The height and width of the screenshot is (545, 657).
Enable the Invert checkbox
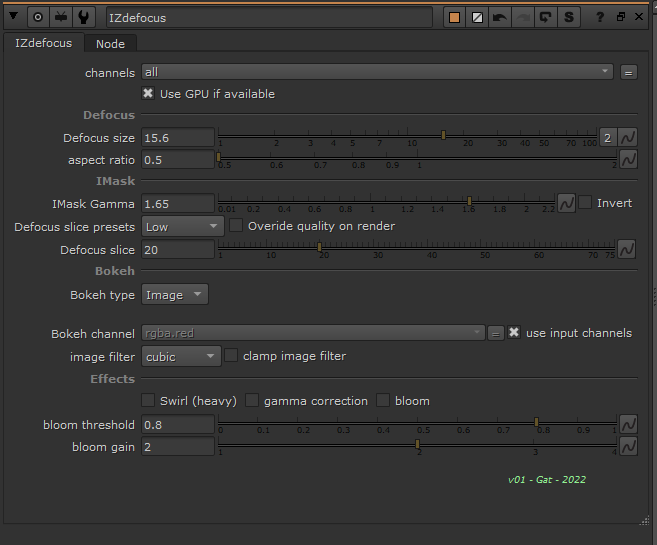585,203
